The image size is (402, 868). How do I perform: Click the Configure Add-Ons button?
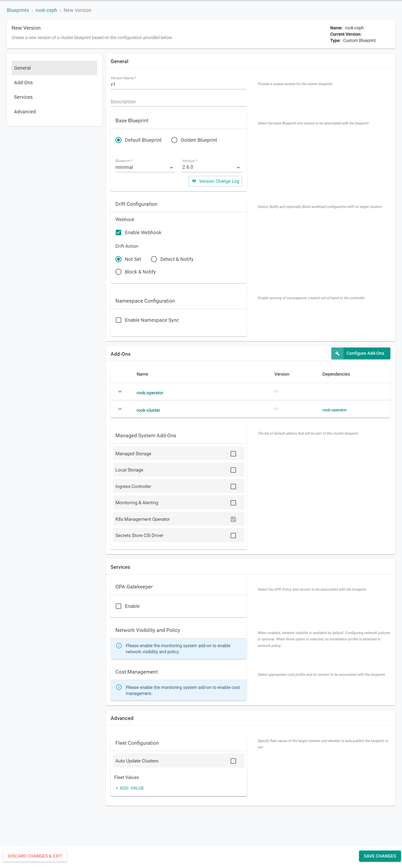(x=360, y=353)
